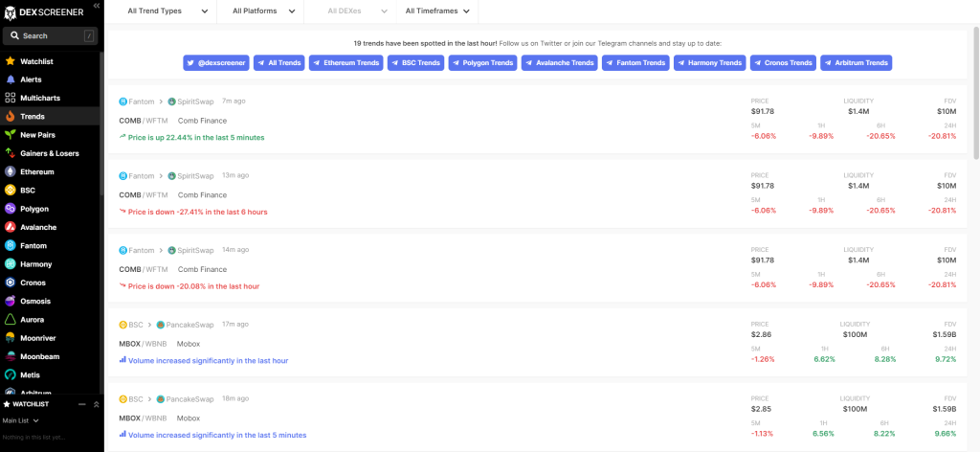980x452 pixels.
Task: Open the BSC Trends Telegram button
Action: pos(415,62)
